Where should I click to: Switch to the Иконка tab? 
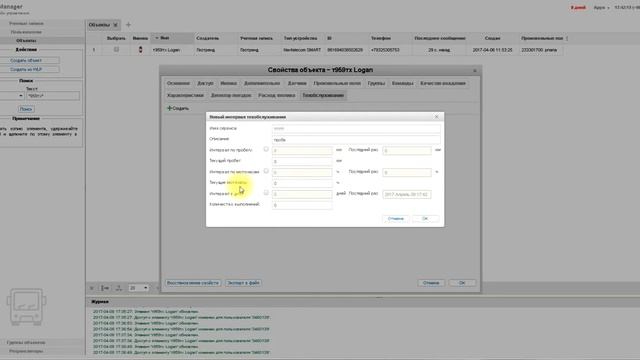pyautogui.click(x=229, y=83)
